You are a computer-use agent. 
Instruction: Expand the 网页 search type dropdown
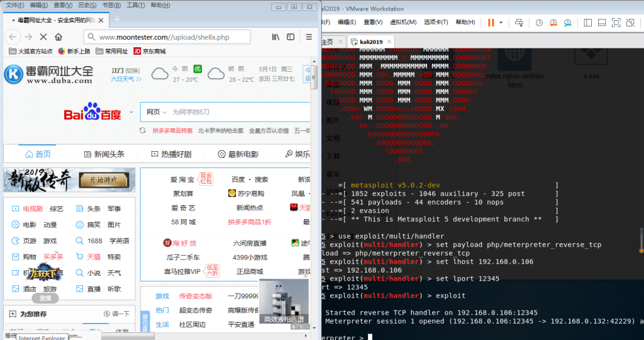coord(157,112)
